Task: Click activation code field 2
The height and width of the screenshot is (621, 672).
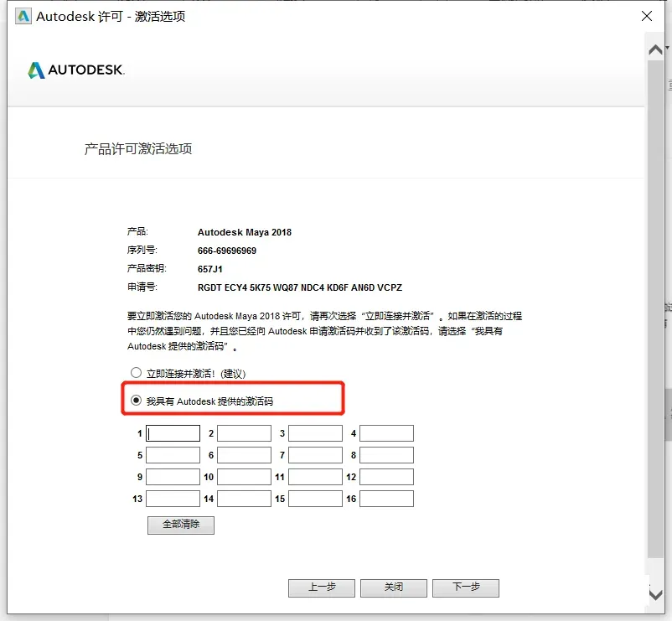Action: [x=245, y=433]
